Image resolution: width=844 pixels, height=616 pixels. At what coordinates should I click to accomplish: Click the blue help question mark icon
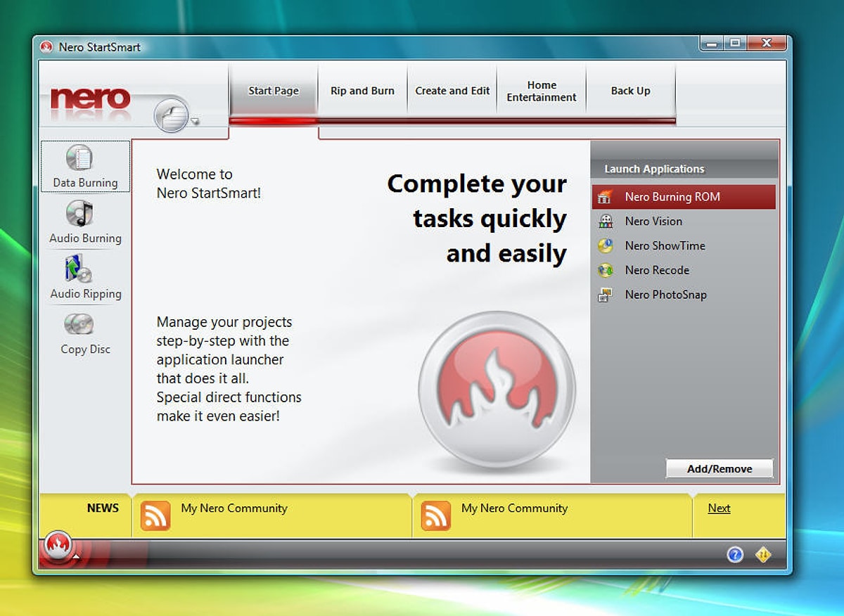(734, 555)
